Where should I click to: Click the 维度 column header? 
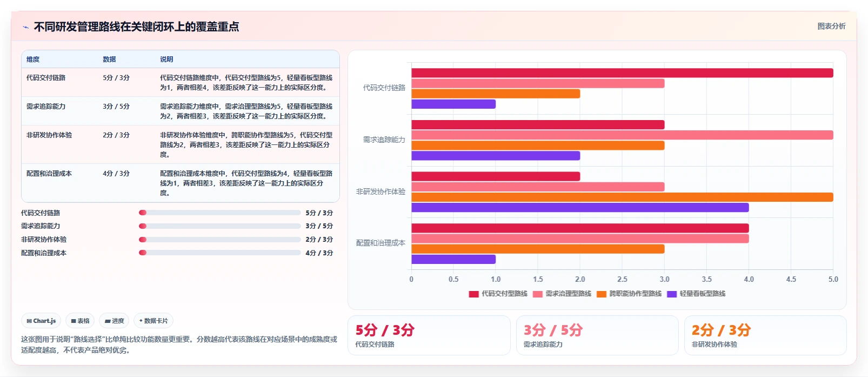tap(33, 59)
